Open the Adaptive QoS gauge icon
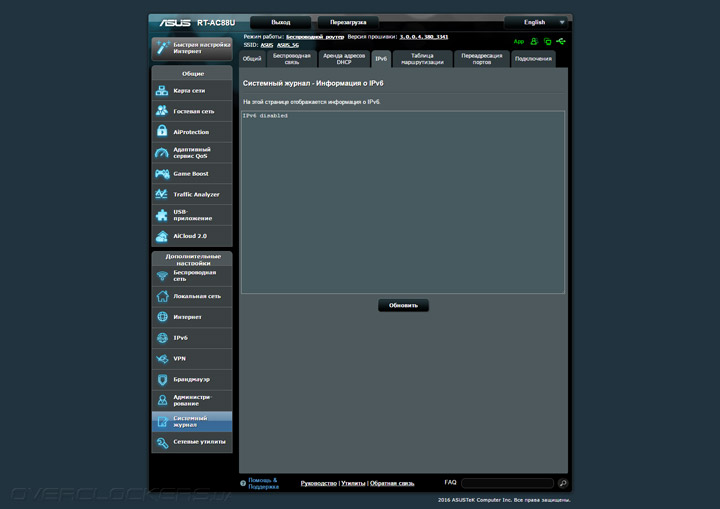Viewport: 720px width, 509px height. (x=162, y=153)
